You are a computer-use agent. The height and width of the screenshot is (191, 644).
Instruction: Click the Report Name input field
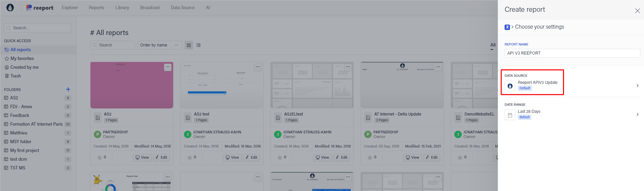tap(572, 53)
